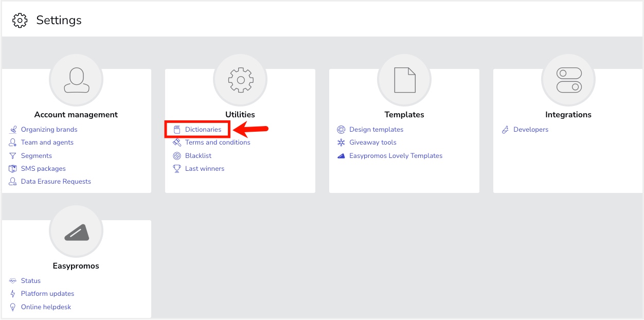Click the box icon beside SMS packages

[13, 169]
